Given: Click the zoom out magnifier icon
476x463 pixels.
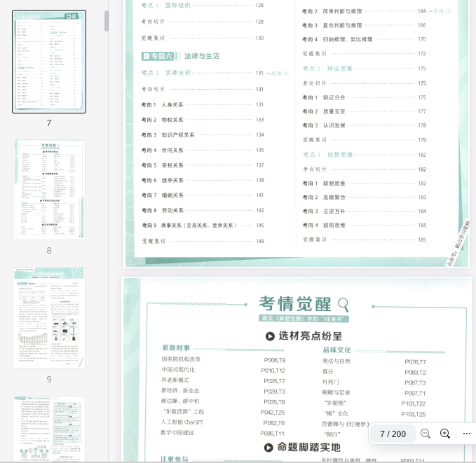Looking at the screenshot, I should pos(426,434).
